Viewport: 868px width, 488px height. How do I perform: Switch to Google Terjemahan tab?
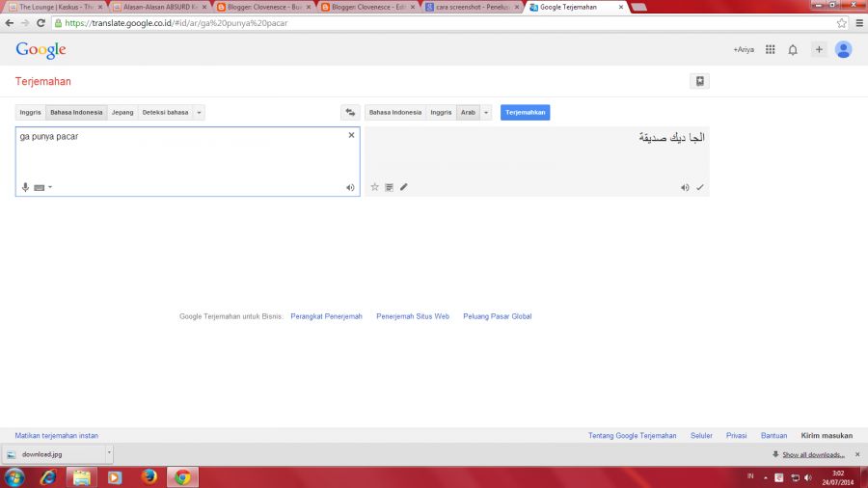point(576,7)
